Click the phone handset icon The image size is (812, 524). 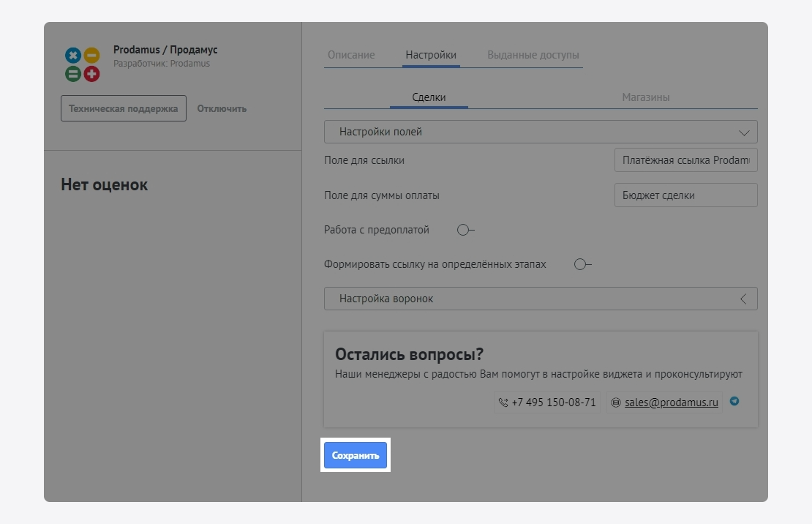click(x=503, y=403)
